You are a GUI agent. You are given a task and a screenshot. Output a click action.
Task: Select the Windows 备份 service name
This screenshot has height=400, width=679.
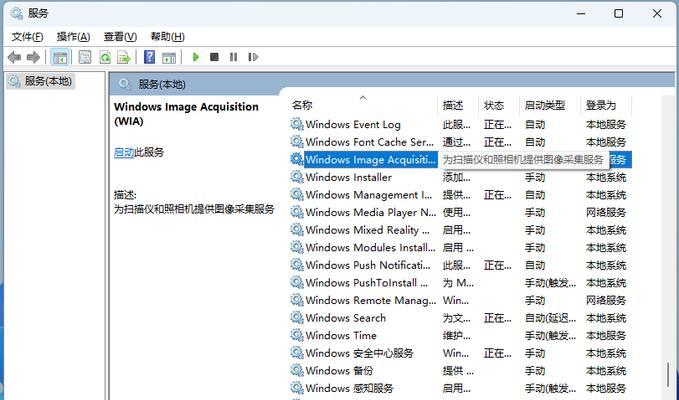point(339,371)
